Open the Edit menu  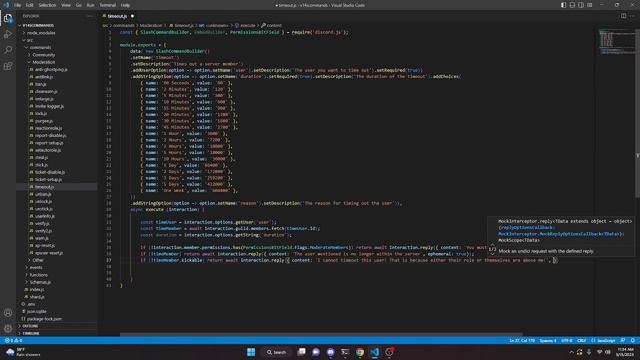(29, 5)
